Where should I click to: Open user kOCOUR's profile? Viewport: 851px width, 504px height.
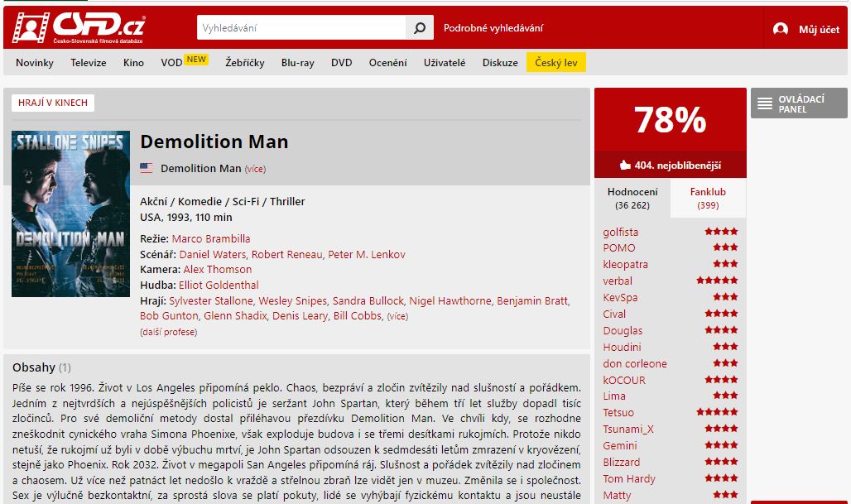624,381
